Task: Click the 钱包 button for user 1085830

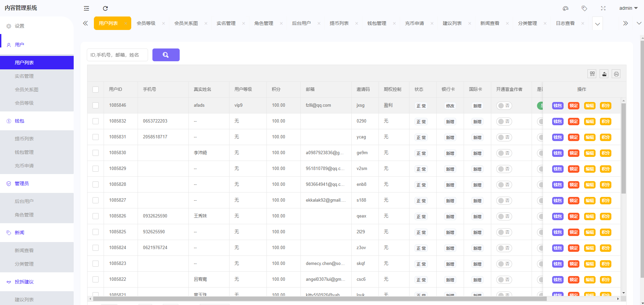Action: tap(557, 153)
